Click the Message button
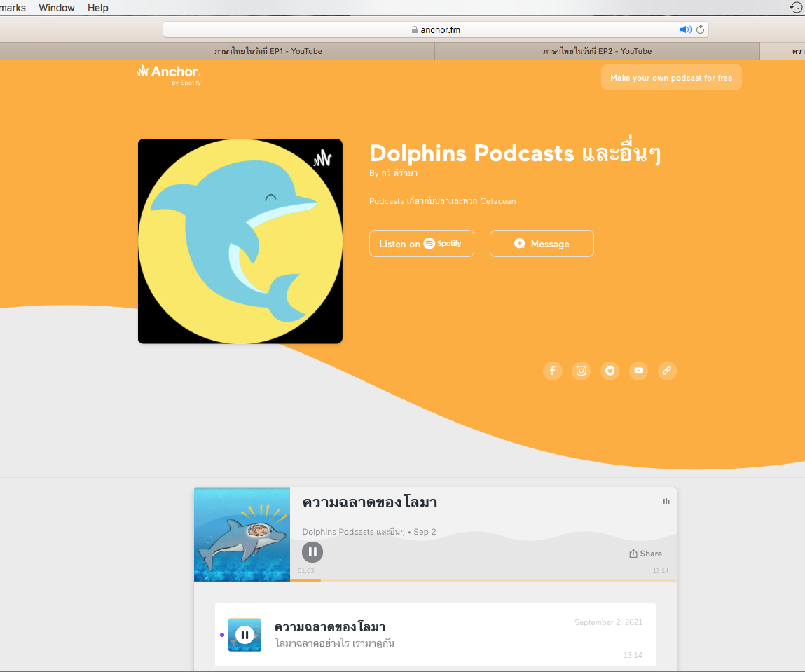805x672 pixels. pyautogui.click(x=542, y=243)
